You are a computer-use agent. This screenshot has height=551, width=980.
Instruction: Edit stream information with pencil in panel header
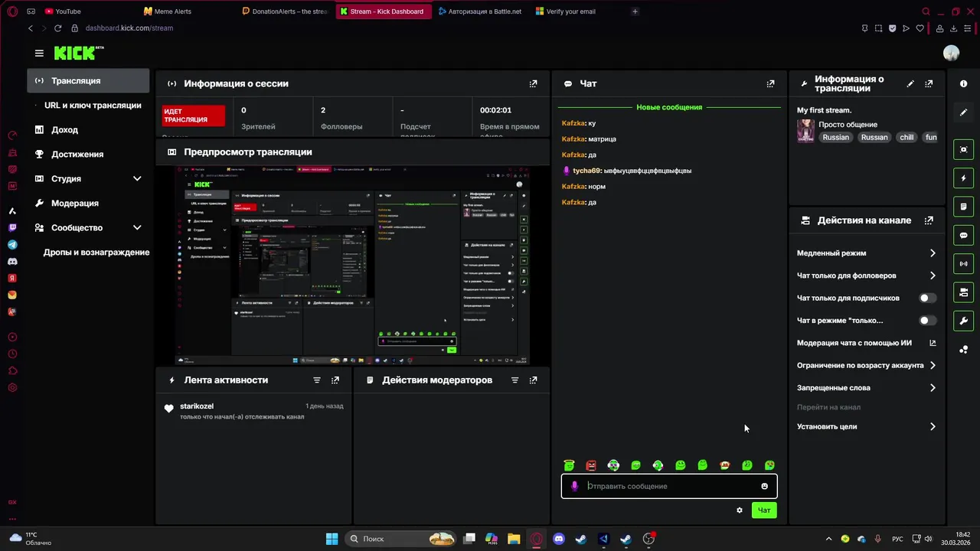pyautogui.click(x=910, y=83)
